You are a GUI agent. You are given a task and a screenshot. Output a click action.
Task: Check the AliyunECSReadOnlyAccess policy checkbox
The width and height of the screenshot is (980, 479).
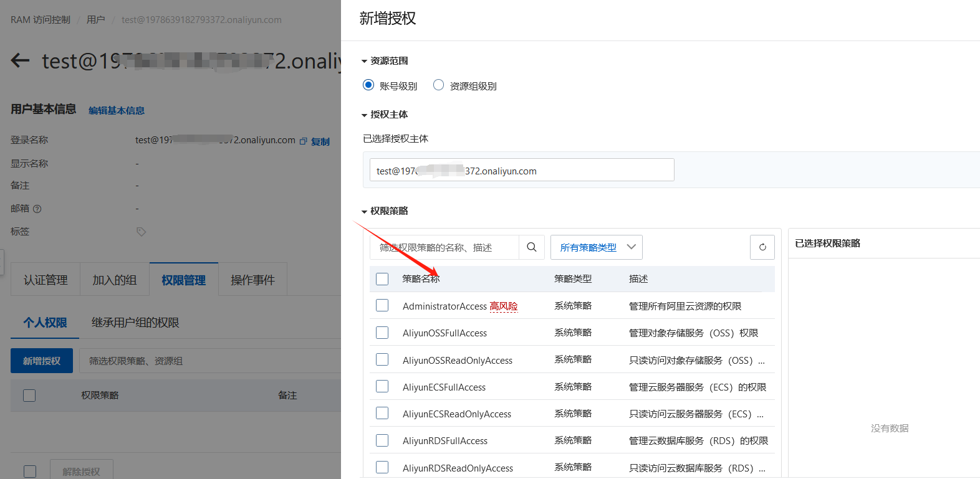coord(382,413)
